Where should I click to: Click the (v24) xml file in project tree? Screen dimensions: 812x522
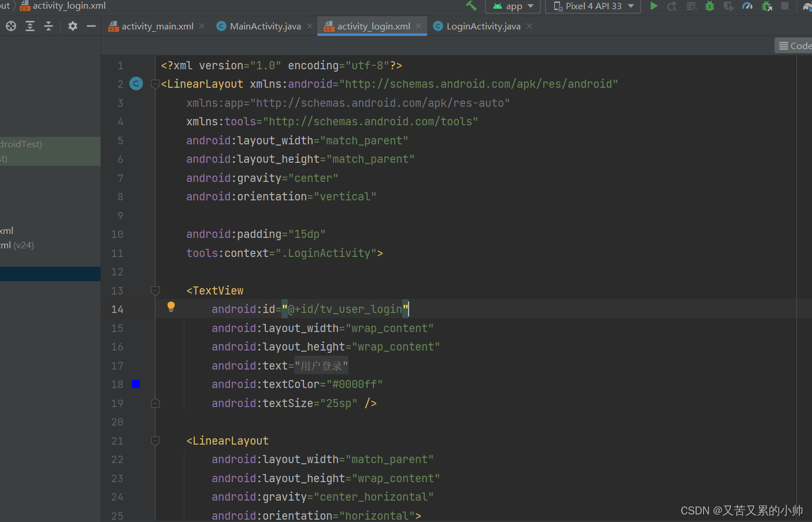17,245
